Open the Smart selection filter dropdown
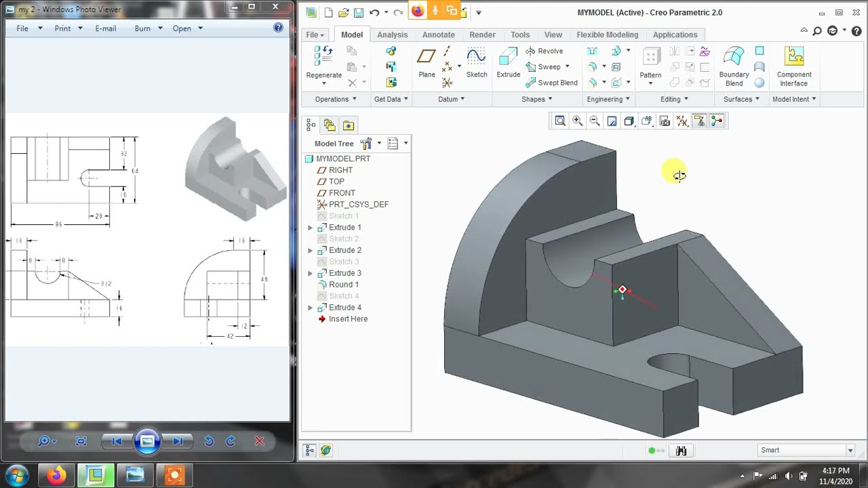The height and width of the screenshot is (488, 868). (850, 450)
